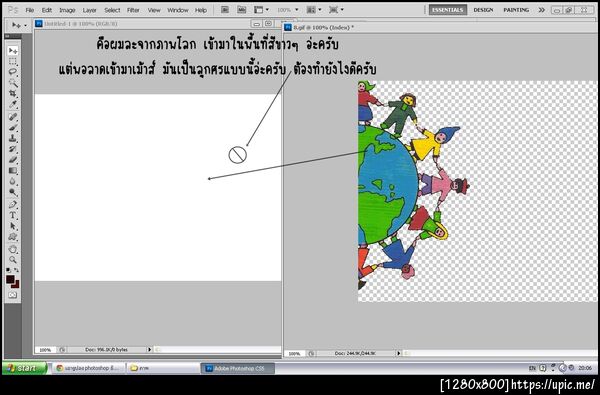Select the Lasso tool
Viewport: 600px width, 395px height.
13,72
